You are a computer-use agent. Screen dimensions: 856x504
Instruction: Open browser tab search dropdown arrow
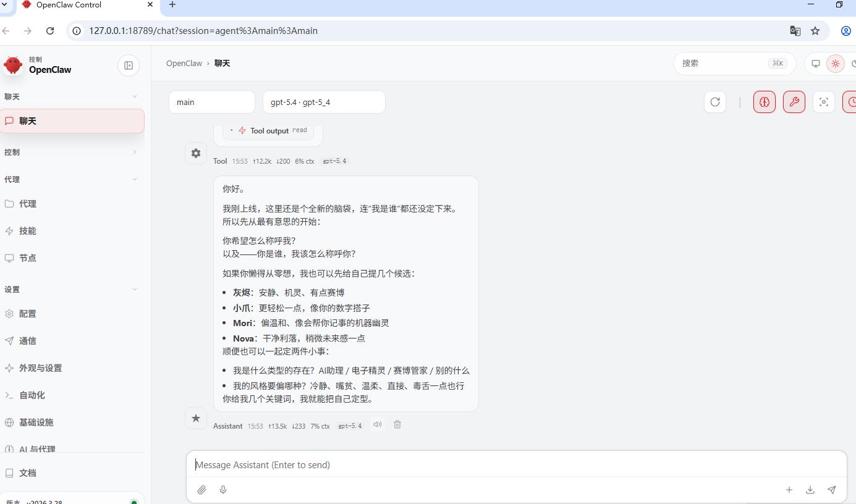[4, 5]
